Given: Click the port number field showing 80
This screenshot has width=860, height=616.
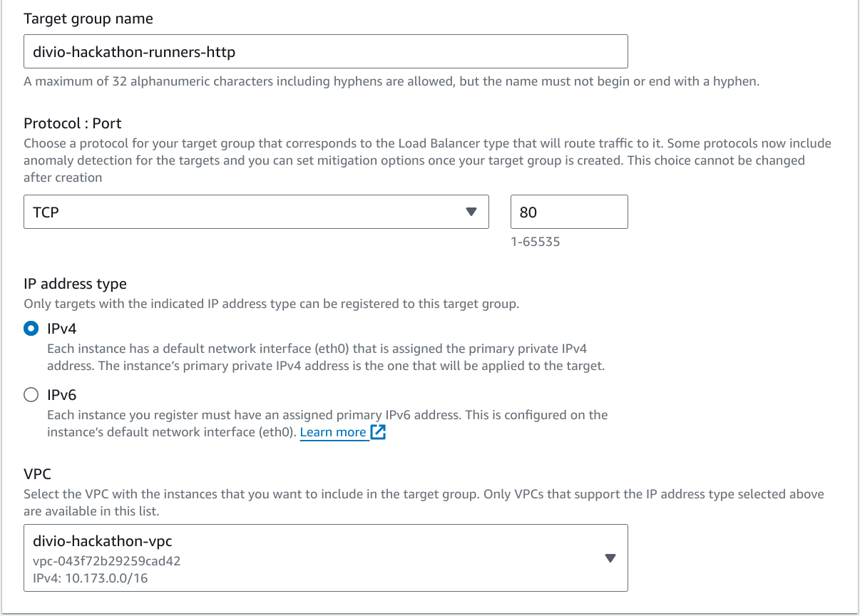Looking at the screenshot, I should (568, 212).
